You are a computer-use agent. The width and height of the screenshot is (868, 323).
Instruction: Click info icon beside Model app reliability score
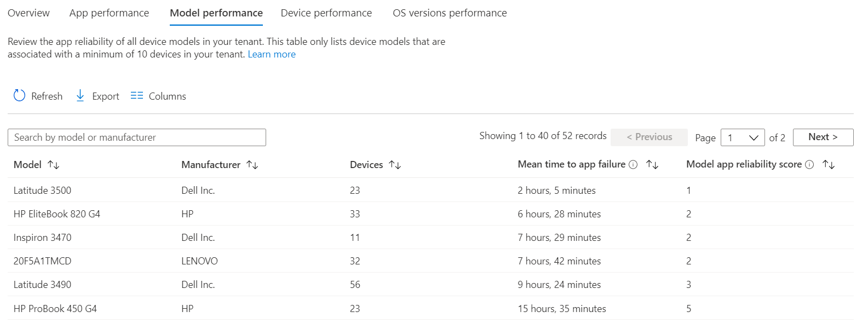(x=809, y=165)
